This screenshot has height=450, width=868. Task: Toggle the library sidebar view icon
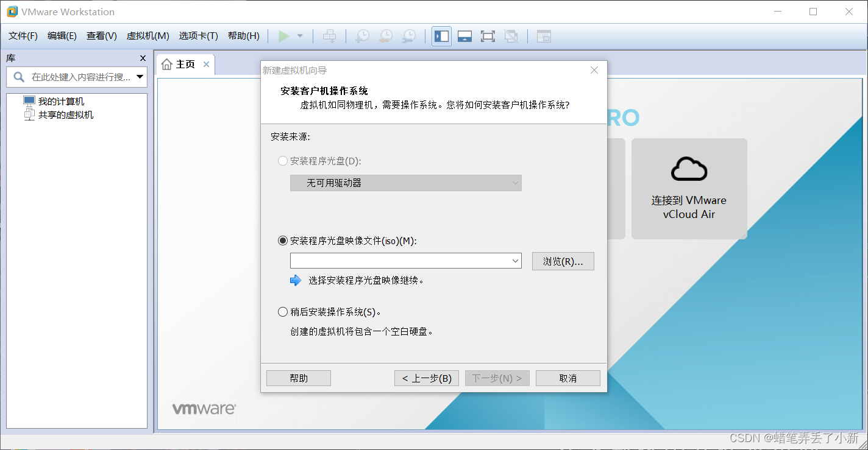(x=442, y=36)
